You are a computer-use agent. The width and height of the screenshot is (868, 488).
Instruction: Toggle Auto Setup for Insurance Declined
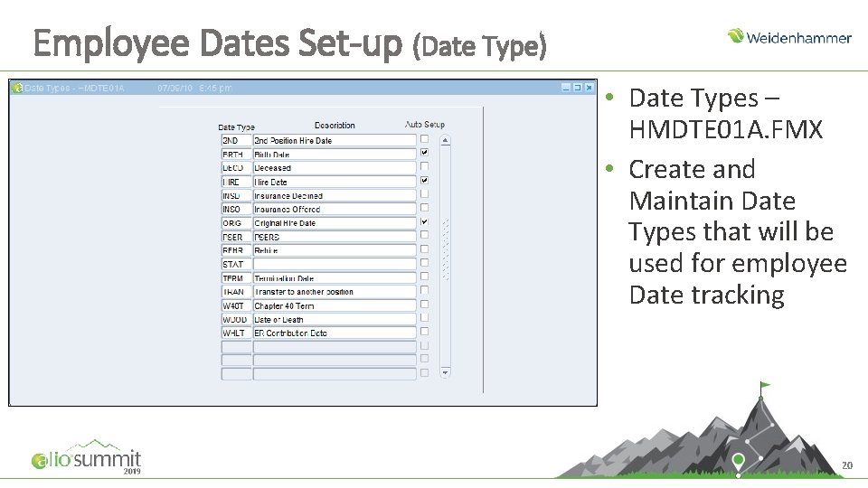(x=424, y=194)
